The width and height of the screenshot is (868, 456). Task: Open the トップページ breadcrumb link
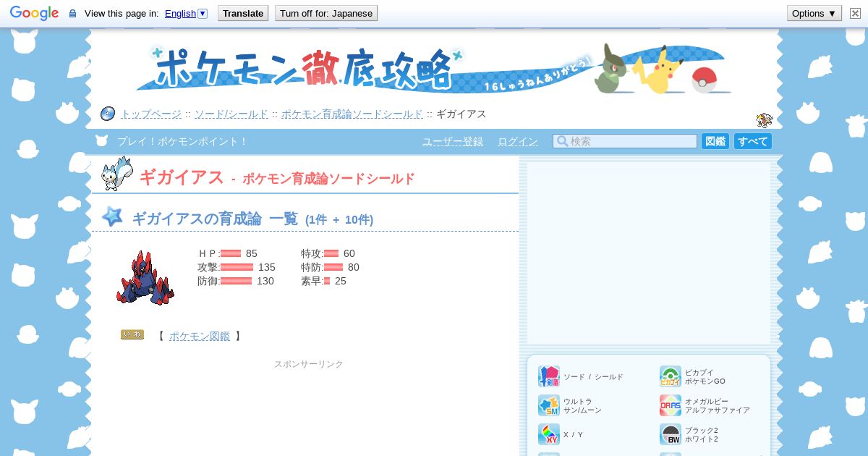150,114
